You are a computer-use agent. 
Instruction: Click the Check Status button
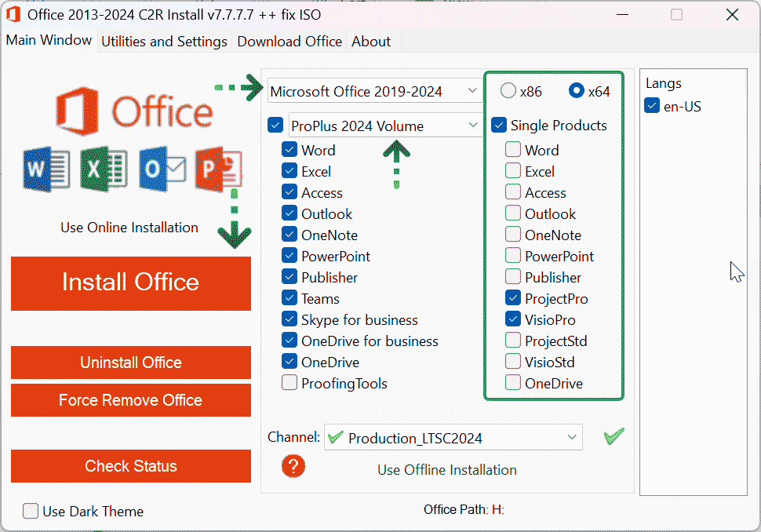pyautogui.click(x=131, y=466)
